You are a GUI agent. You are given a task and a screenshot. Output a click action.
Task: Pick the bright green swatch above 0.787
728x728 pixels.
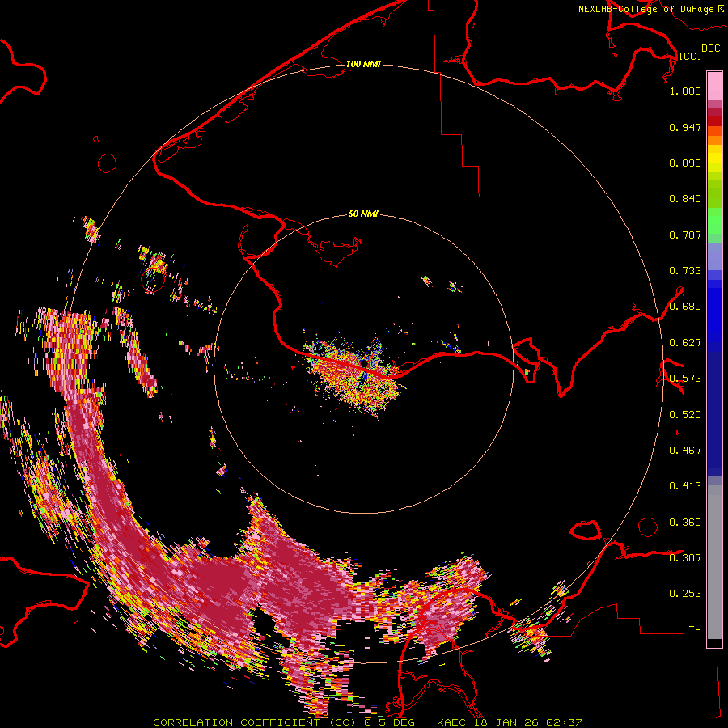pos(714,220)
